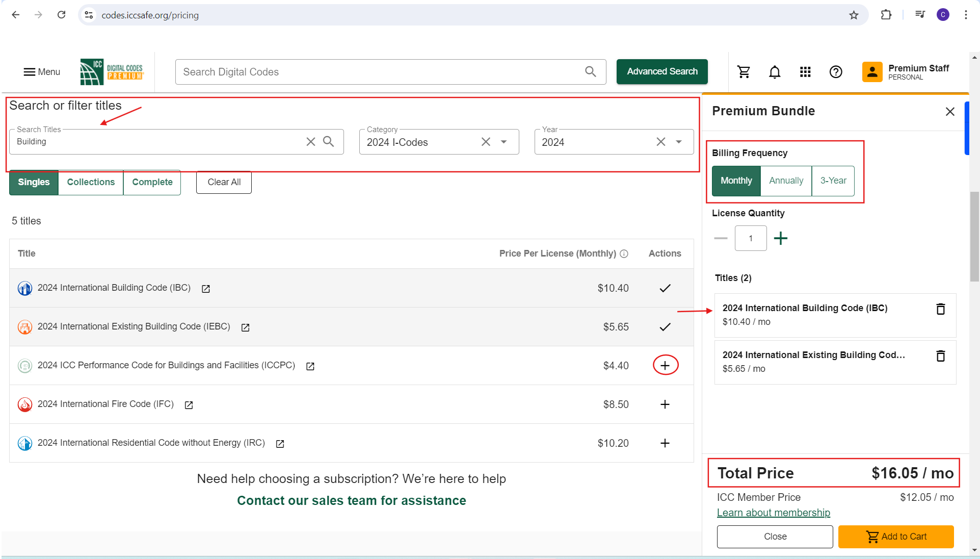The image size is (980, 559).
Task: Open IRC title in new window
Action: (280, 444)
